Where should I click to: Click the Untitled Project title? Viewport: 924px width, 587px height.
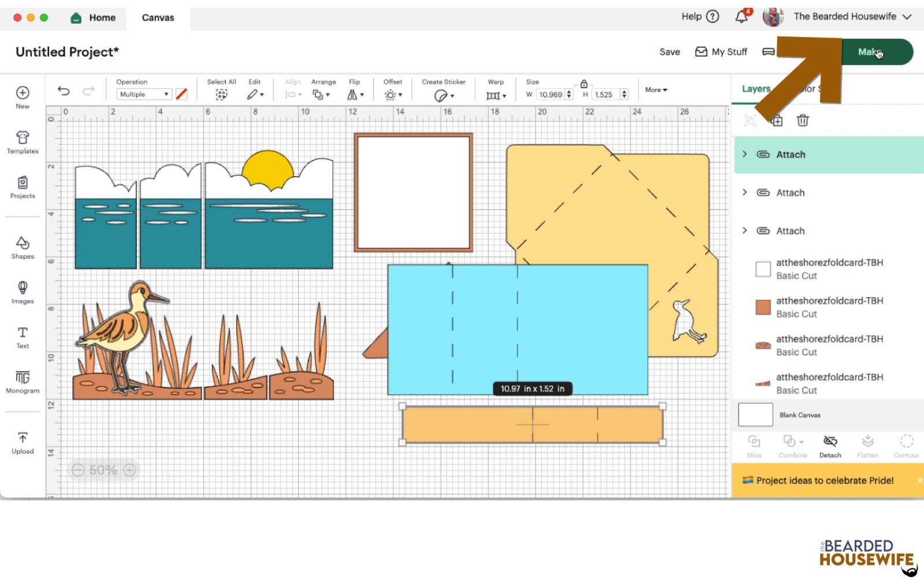click(67, 52)
